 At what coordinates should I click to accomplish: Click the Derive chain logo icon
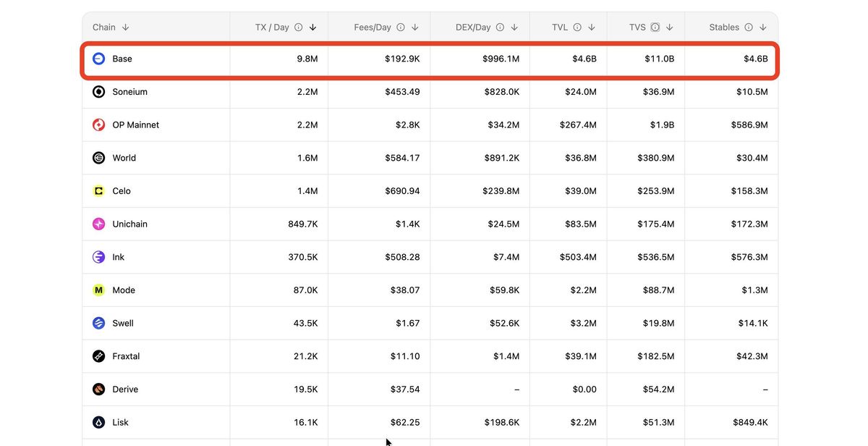pos(99,390)
